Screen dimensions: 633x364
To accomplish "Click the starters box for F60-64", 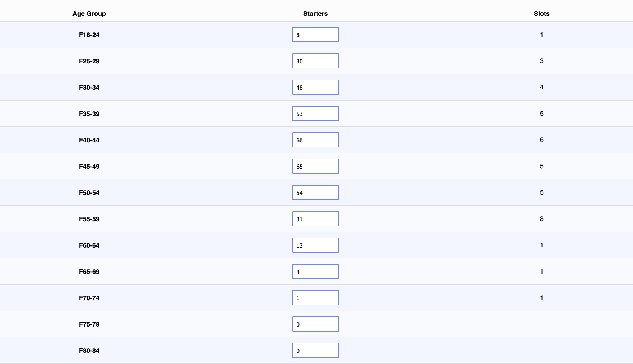I will point(315,245).
